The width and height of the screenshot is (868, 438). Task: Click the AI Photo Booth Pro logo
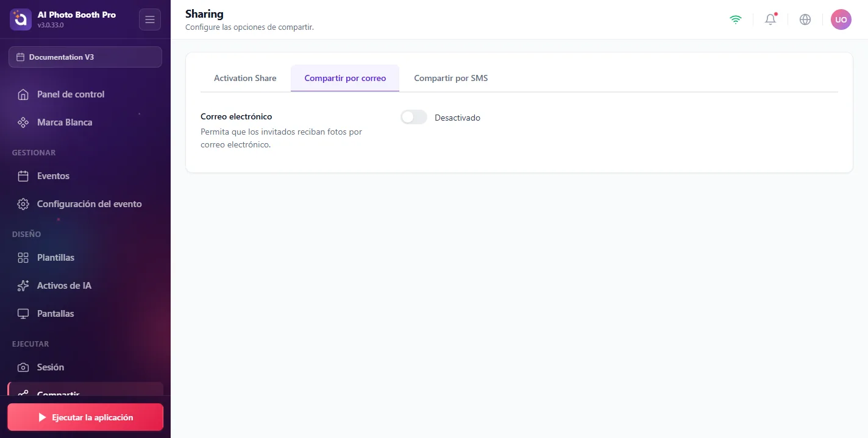click(20, 19)
